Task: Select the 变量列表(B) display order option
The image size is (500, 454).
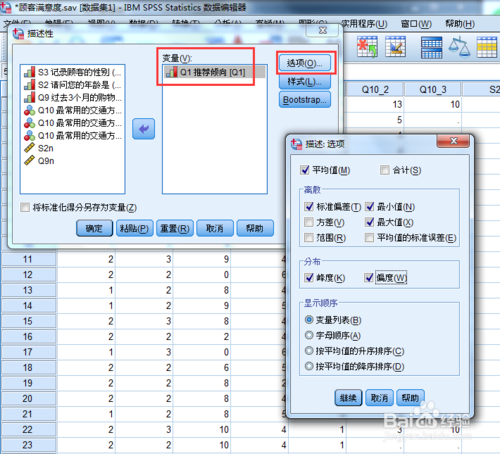Action: tap(309, 320)
